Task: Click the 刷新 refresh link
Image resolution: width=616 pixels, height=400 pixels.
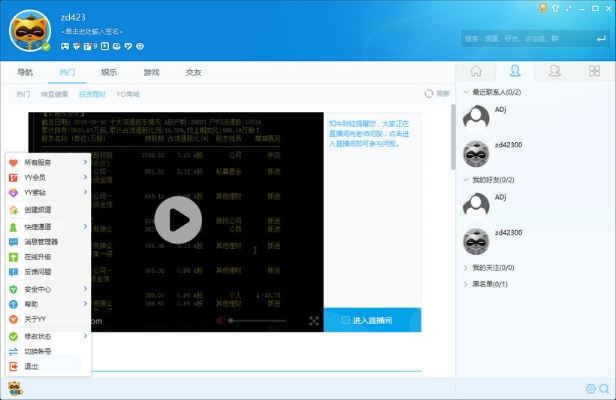Action: pyautogui.click(x=437, y=93)
